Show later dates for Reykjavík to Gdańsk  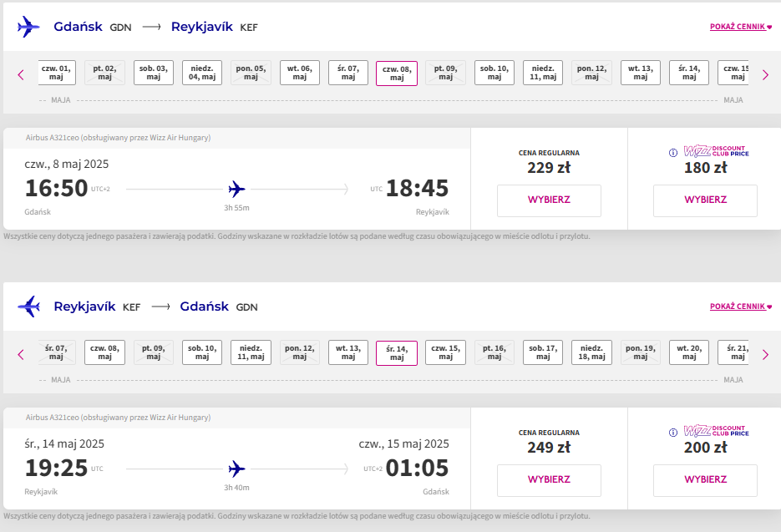(x=766, y=355)
